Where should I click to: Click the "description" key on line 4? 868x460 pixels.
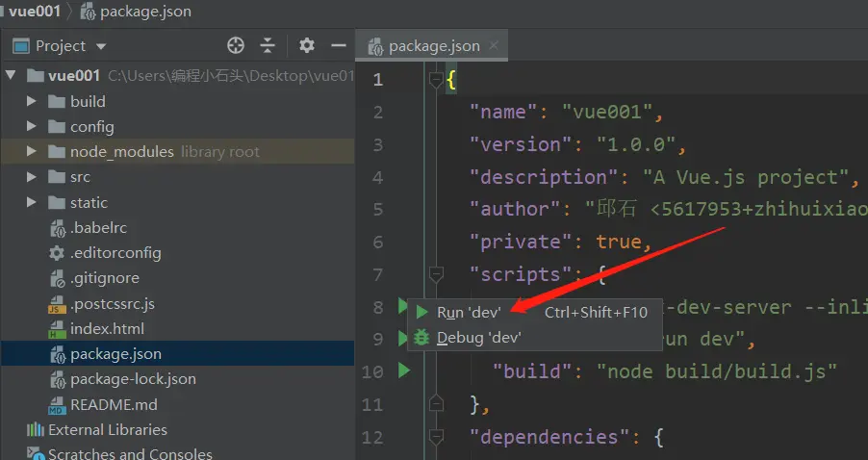coord(543,178)
